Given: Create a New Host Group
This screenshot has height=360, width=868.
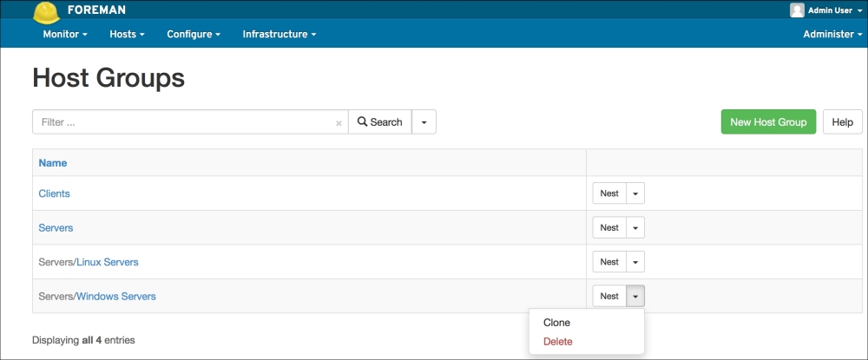Looking at the screenshot, I should [768, 122].
